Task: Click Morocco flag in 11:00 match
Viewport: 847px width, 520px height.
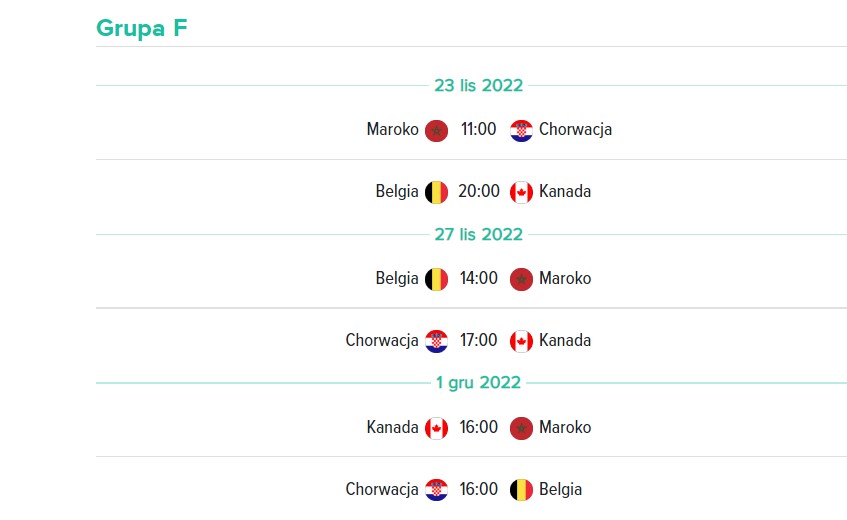Action: (436, 131)
